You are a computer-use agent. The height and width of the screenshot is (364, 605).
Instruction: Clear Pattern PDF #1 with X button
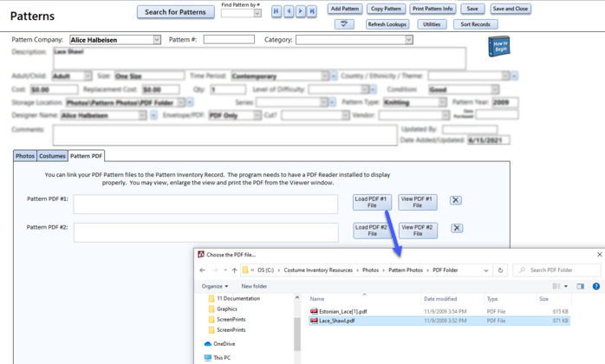(x=455, y=200)
